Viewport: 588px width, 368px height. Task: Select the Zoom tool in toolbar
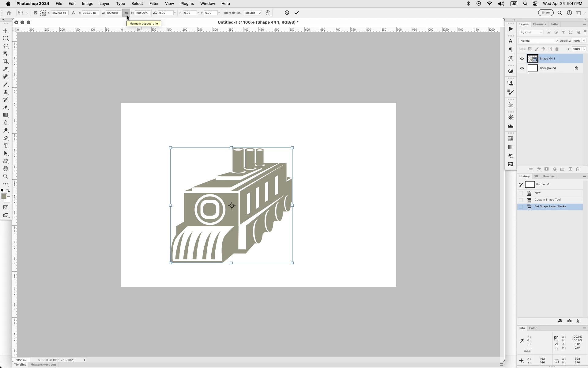click(6, 176)
